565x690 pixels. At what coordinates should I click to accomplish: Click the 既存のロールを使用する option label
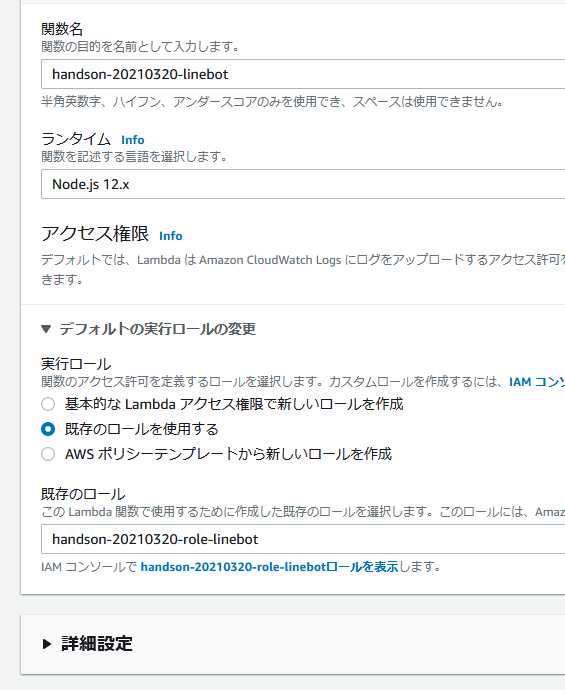pos(142,429)
